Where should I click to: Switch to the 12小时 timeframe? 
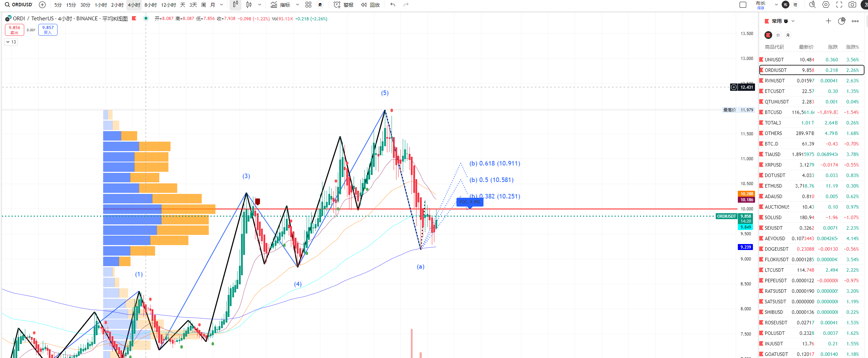[168, 5]
